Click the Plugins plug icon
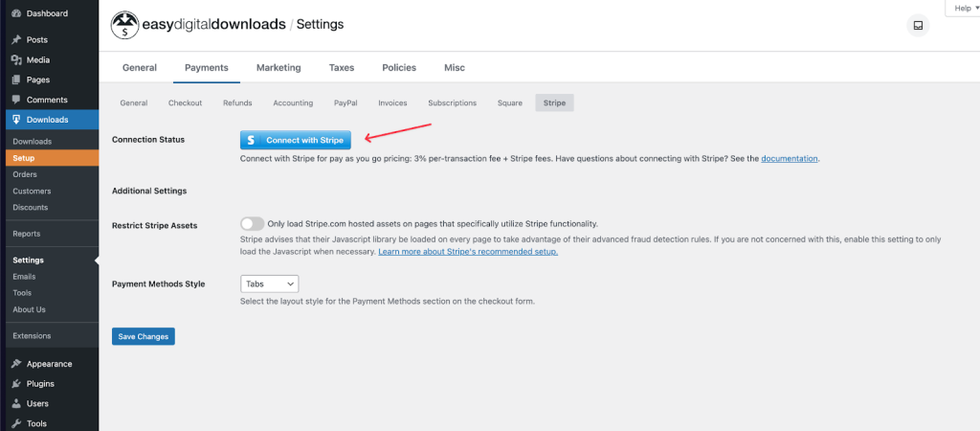980x431 pixels. 16,384
